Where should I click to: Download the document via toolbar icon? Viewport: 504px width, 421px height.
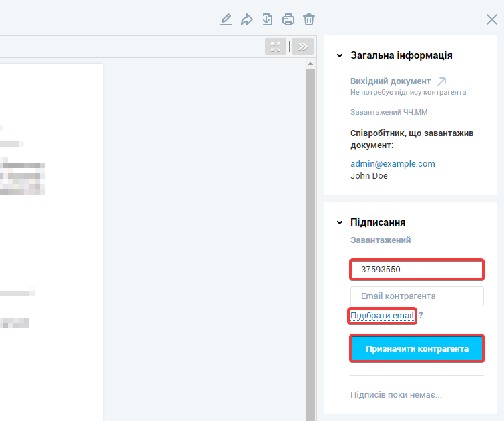pyautogui.click(x=268, y=19)
